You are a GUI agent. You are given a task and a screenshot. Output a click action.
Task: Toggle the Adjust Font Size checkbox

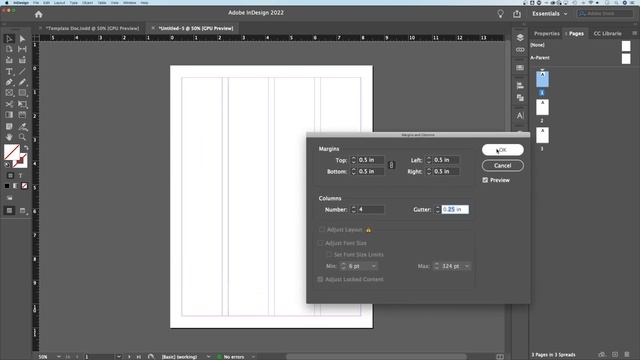click(x=320, y=243)
